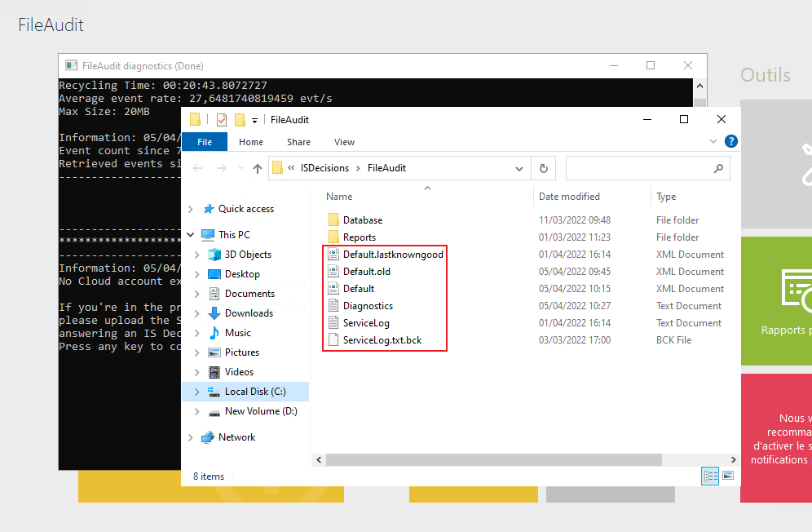Select the Default.lastknowngood XML file
Screen dimensions: 812x532
[392, 255]
